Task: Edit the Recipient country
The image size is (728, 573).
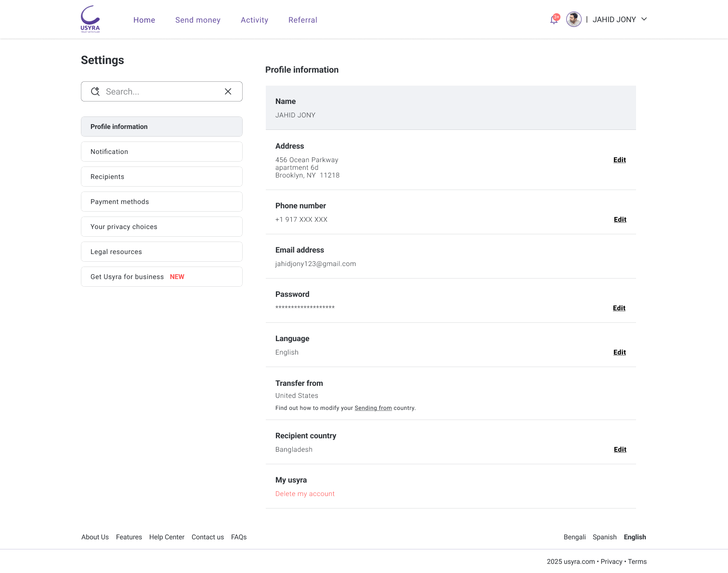Action: [x=620, y=449]
